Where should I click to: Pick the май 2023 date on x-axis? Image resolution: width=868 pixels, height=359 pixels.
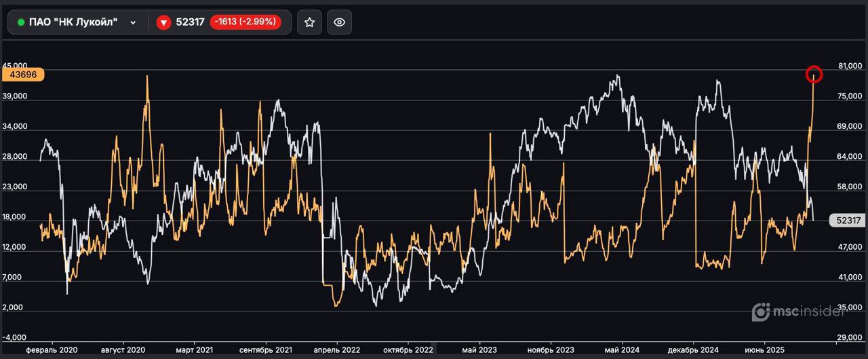click(479, 350)
